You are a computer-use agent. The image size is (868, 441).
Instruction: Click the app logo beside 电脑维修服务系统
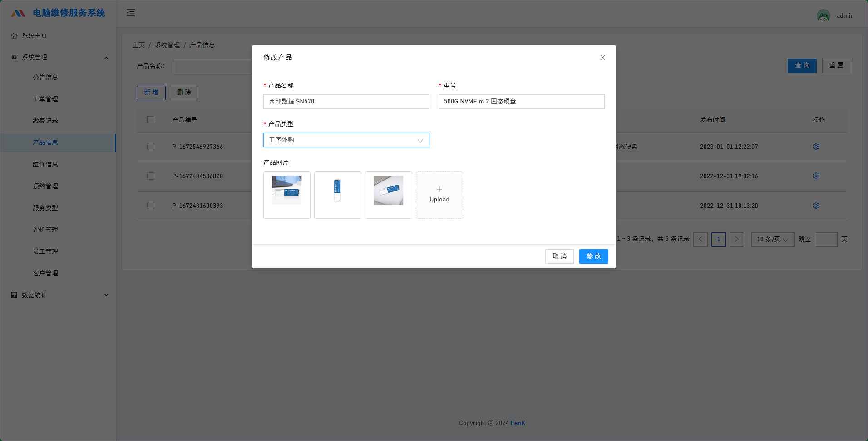click(18, 13)
